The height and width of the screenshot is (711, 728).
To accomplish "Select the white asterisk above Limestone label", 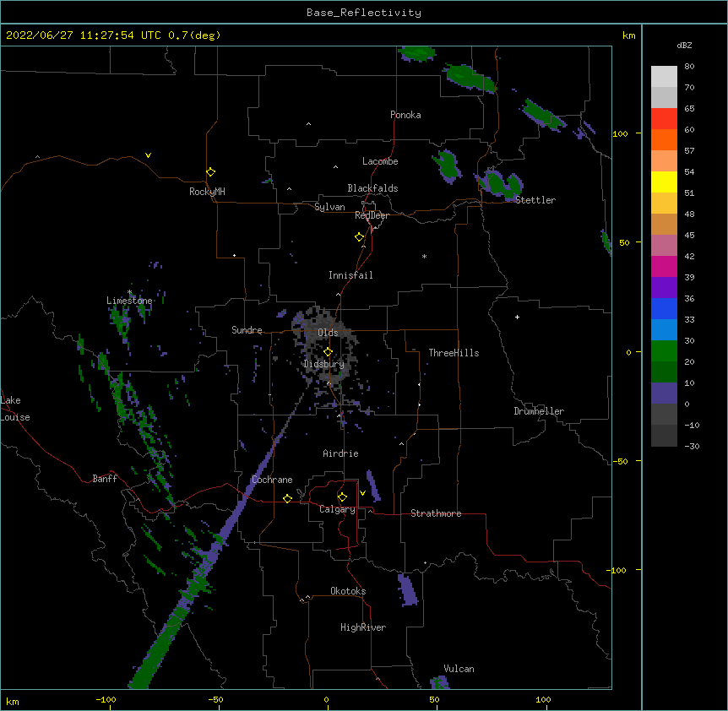I will [130, 292].
